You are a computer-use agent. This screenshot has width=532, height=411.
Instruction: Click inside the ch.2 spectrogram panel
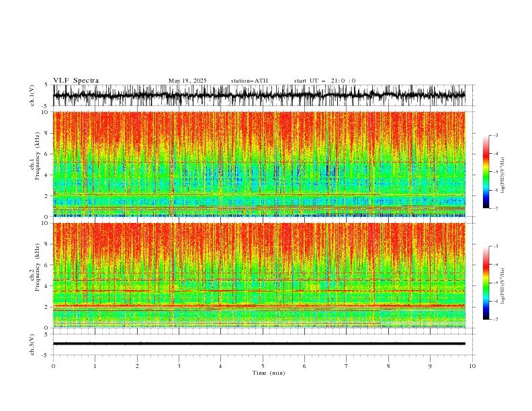(259, 275)
